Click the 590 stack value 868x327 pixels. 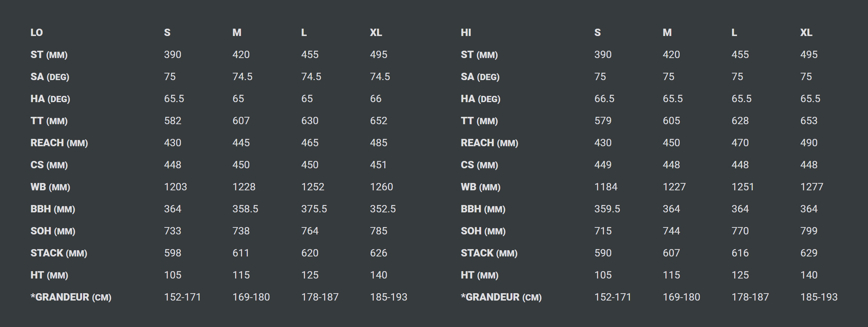point(603,253)
